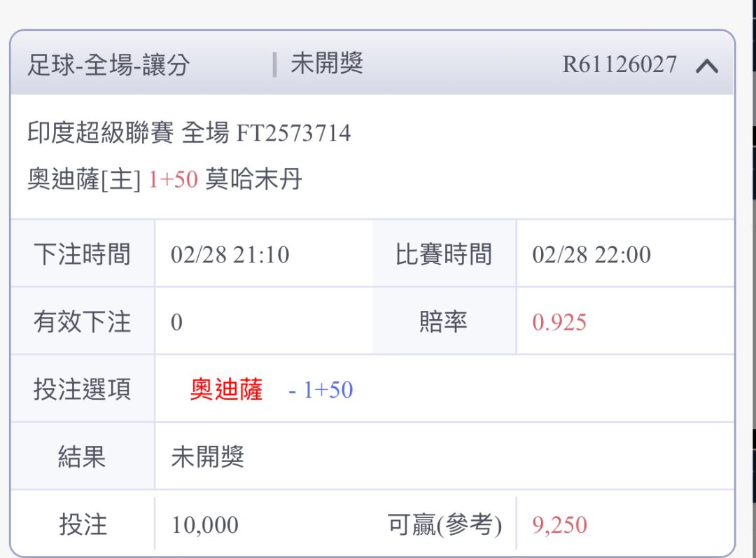
Task: Tap the 下注時間 value 02/28 21:10
Action: 230,255
